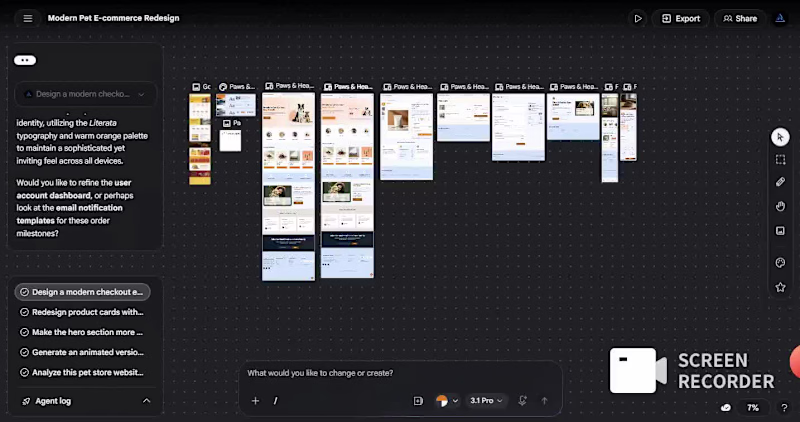
Task: Click the microphone voice input icon
Action: pos(522,401)
